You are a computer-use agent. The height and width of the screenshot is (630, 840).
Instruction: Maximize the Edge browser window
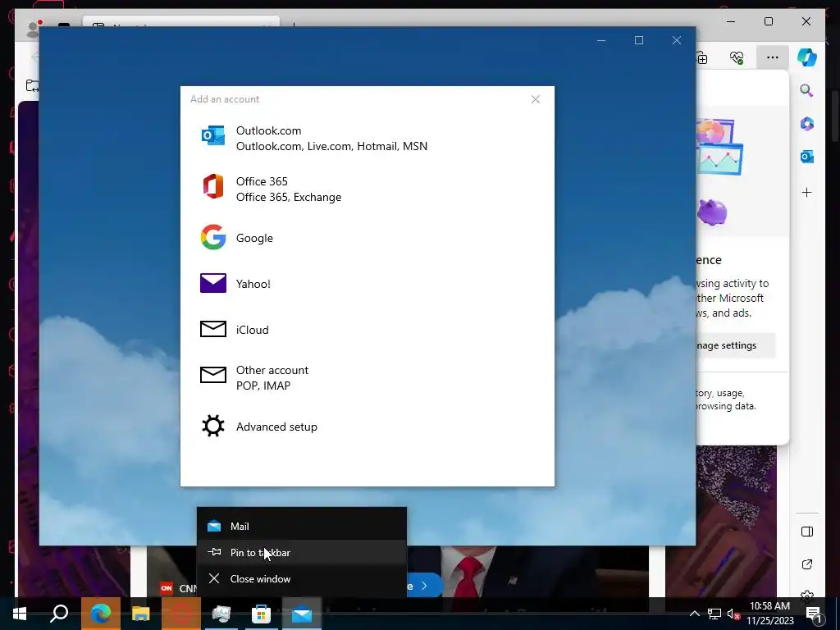pos(768,21)
